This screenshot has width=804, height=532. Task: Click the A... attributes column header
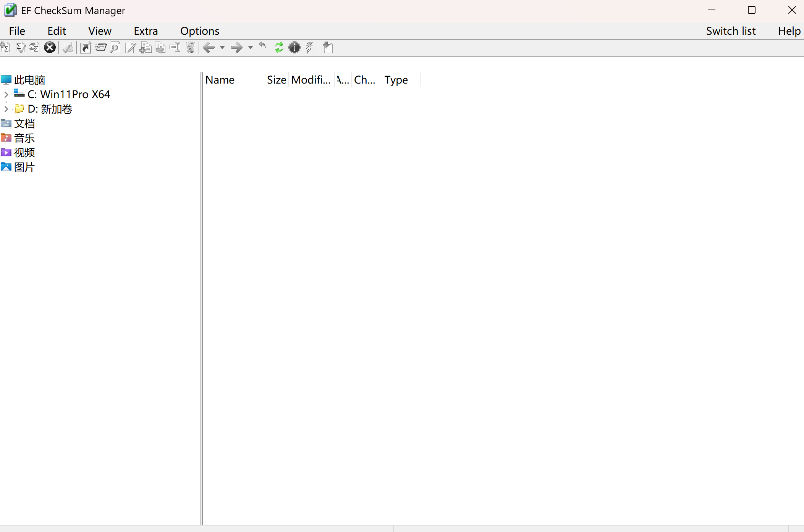point(343,80)
